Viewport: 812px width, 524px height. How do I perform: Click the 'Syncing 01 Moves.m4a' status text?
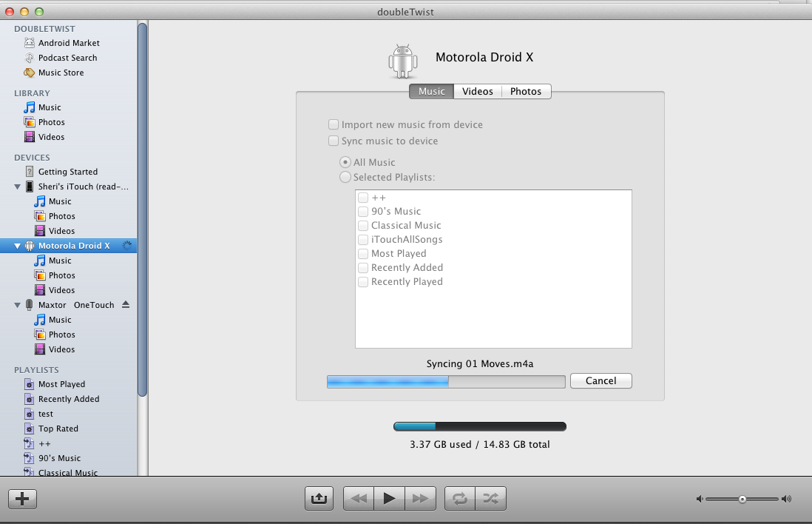point(479,364)
